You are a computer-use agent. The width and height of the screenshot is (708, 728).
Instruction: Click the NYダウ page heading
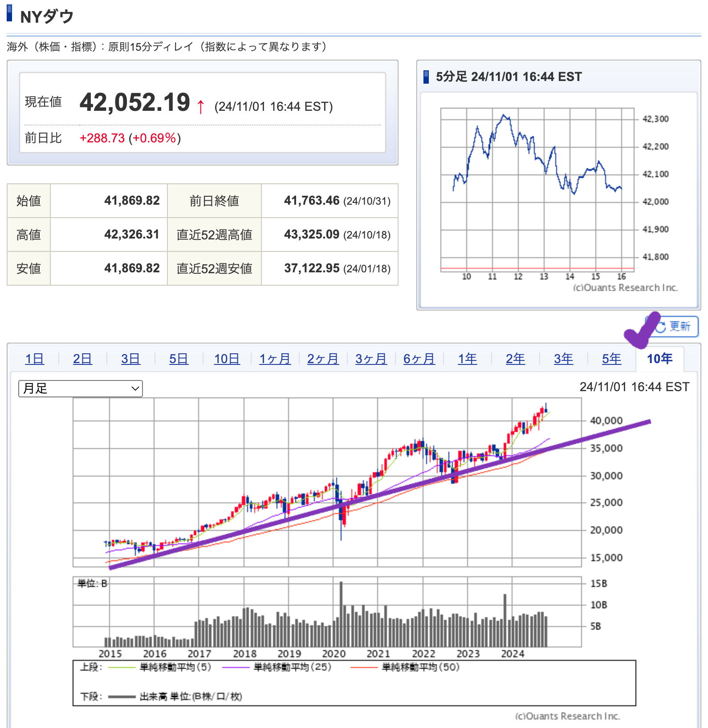click(x=47, y=16)
